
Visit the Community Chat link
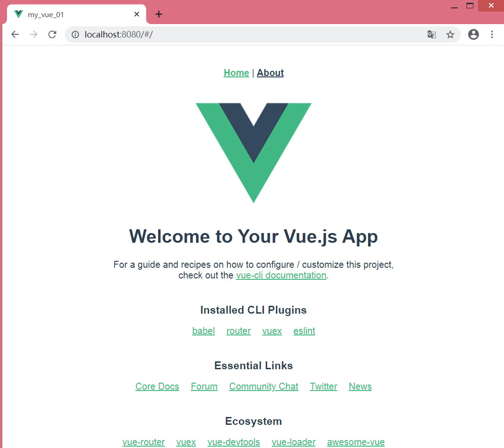point(263,386)
